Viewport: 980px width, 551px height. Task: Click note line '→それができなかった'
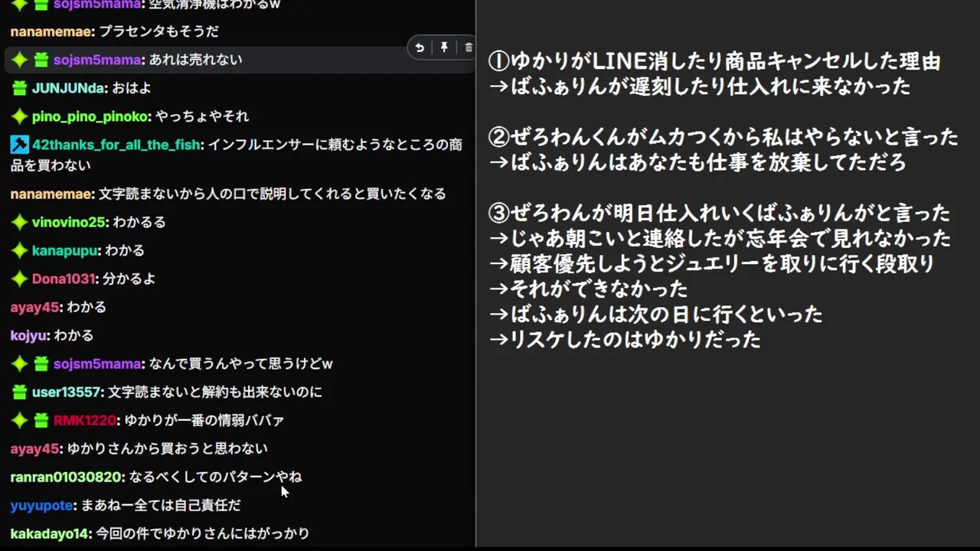coord(588,289)
